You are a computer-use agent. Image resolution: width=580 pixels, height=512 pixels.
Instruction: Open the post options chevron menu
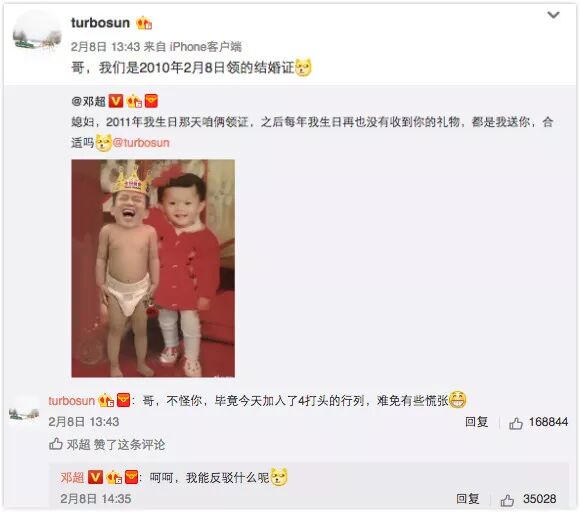point(553,15)
